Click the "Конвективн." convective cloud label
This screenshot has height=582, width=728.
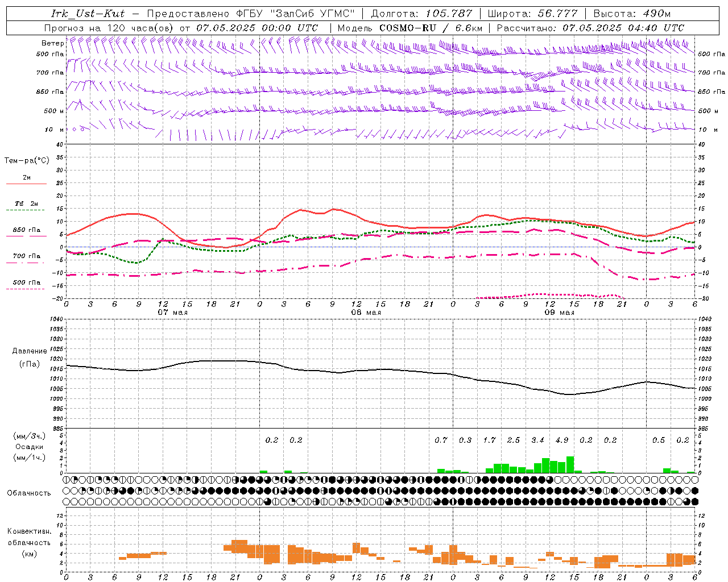(30, 531)
